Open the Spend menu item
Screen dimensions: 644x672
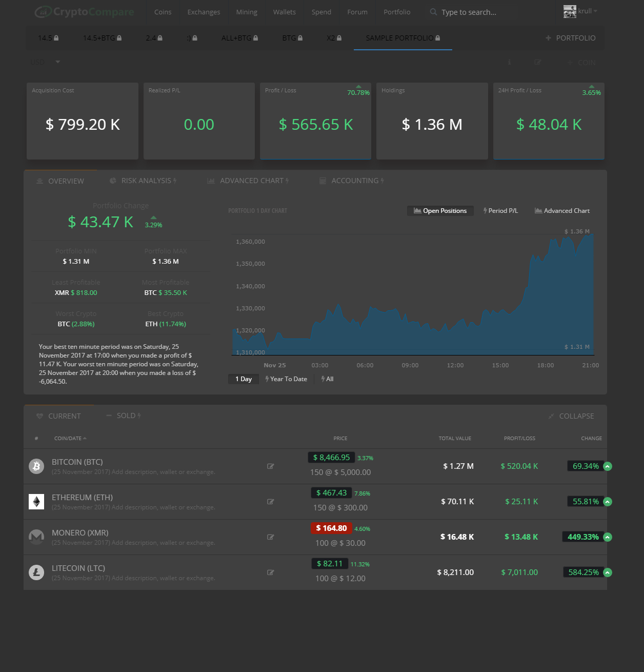pos(321,12)
